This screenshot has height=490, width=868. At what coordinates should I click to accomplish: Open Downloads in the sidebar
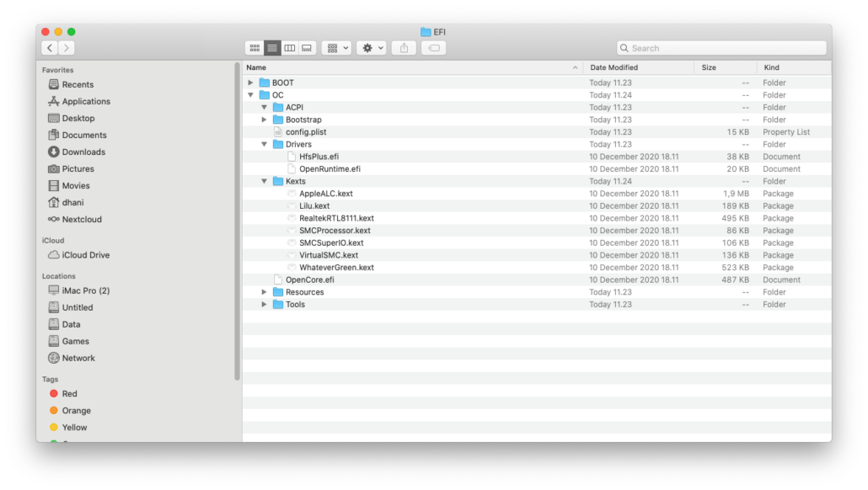coord(83,152)
